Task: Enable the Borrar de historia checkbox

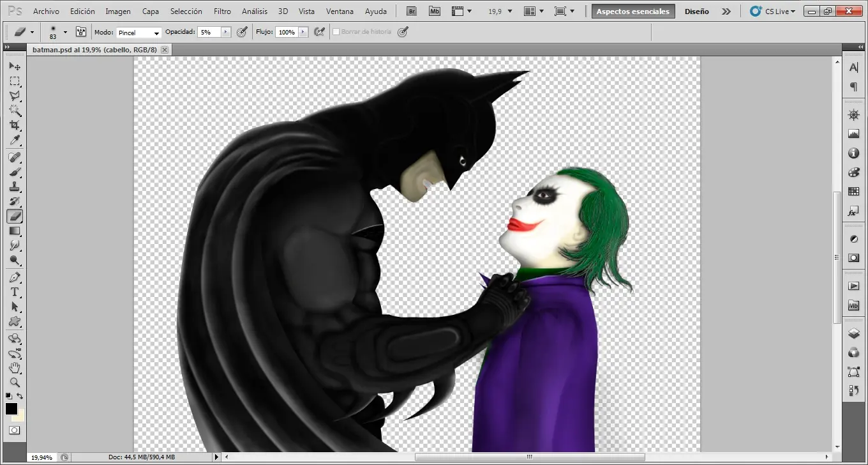Action: (336, 32)
